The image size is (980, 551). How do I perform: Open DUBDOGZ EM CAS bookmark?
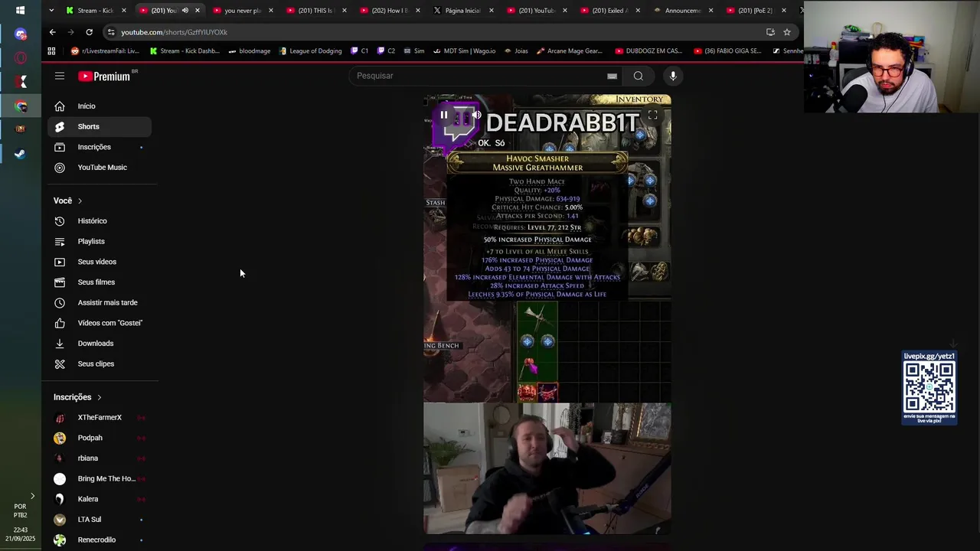(x=648, y=51)
